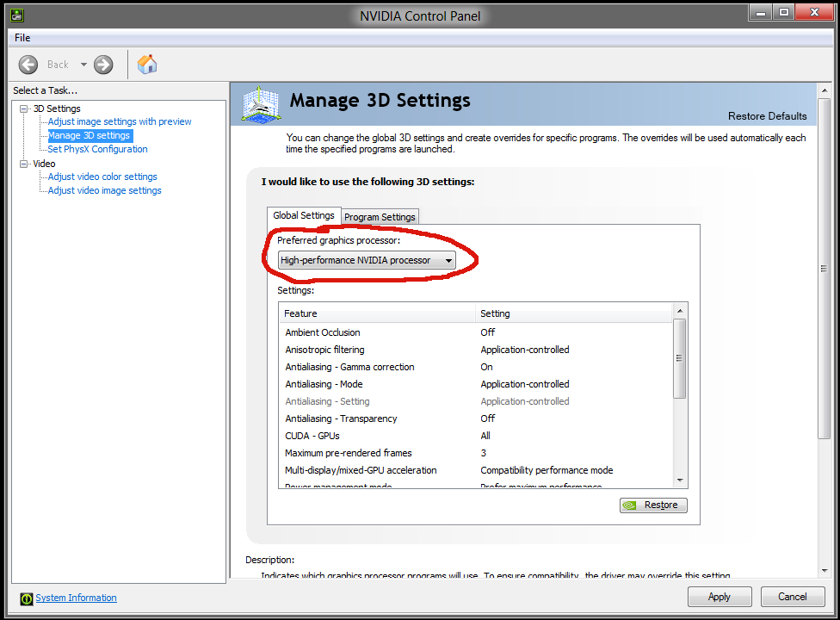Click settings list scroll up arrow
Screen dimensions: 840x620
coord(680,311)
